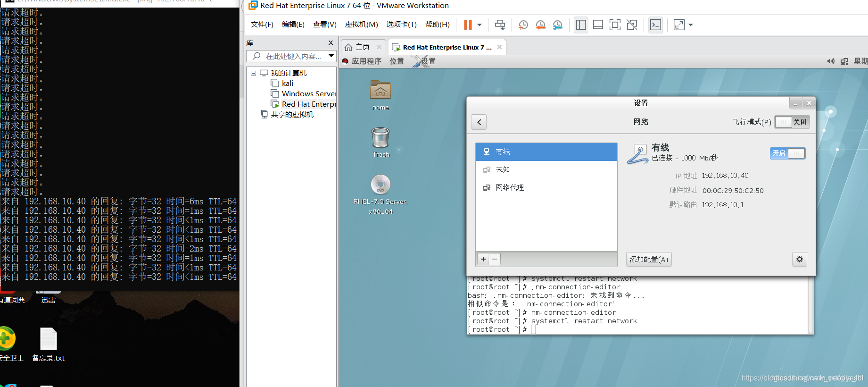The width and height of the screenshot is (868, 387).
Task: Click the library search input field
Action: pos(287,56)
